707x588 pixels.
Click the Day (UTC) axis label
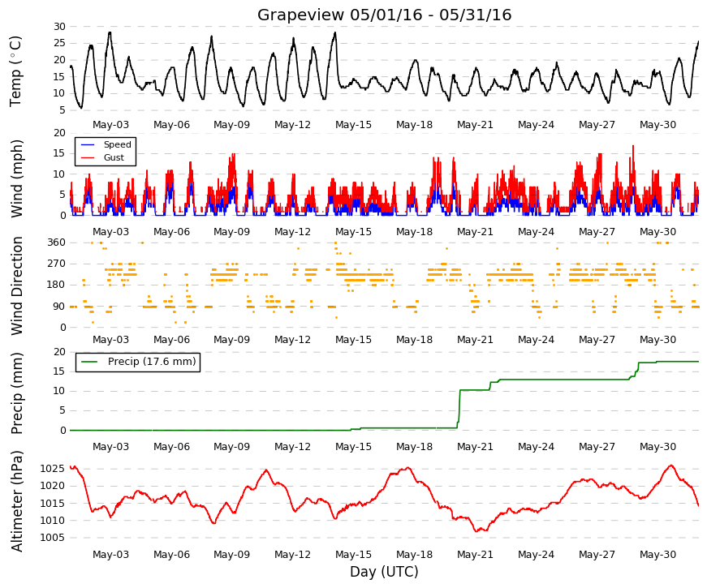click(x=384, y=572)
